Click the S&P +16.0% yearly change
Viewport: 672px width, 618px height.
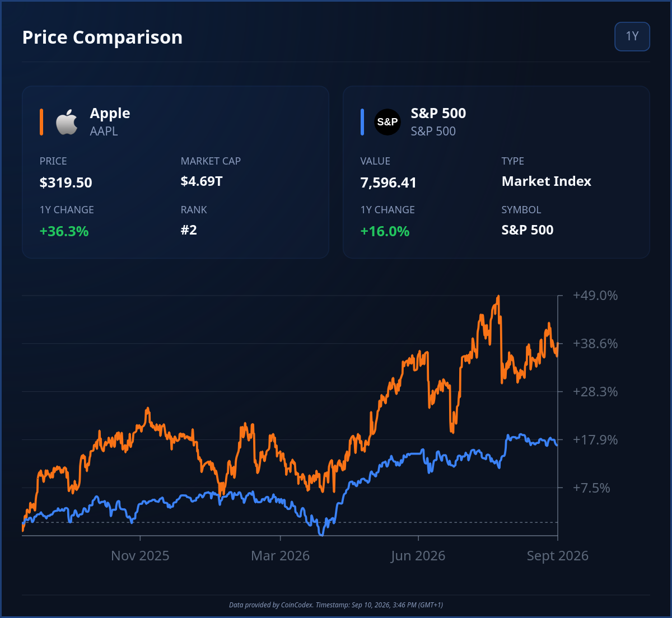point(385,231)
